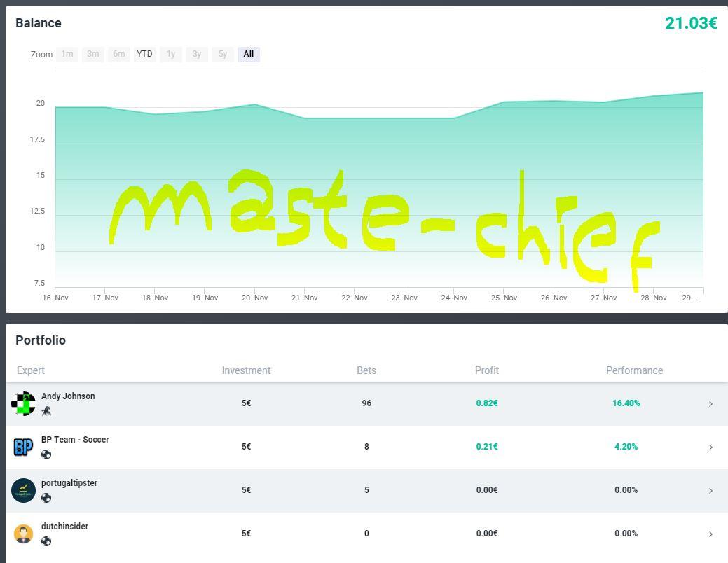Choose the 1m zoom option
Image resolution: width=728 pixels, height=563 pixels.
point(67,54)
